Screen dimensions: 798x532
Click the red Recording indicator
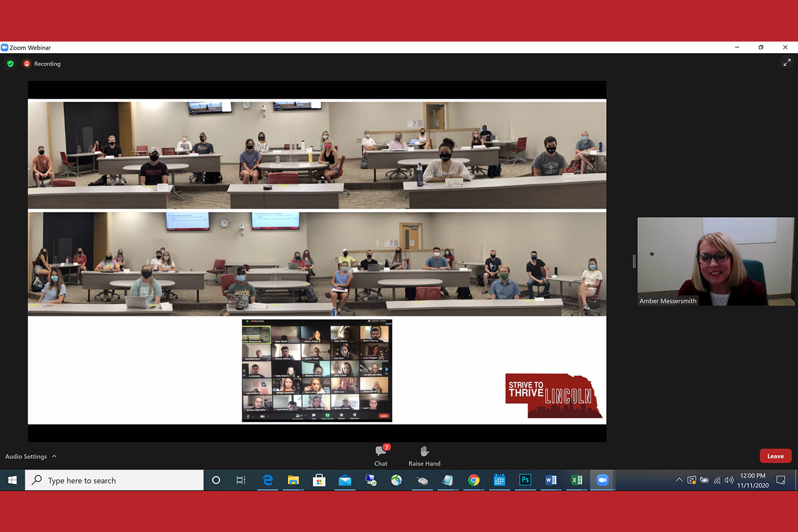point(27,64)
